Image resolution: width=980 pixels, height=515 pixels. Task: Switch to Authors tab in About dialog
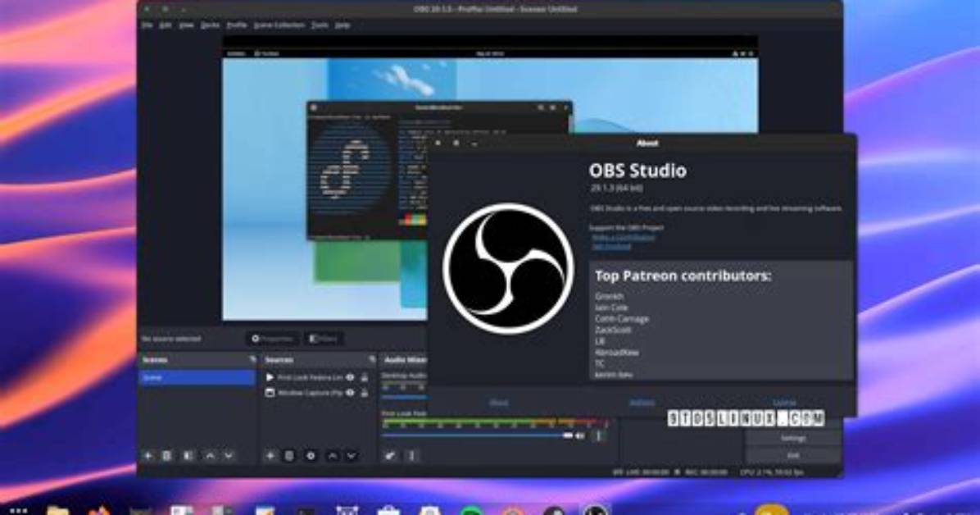point(642,403)
